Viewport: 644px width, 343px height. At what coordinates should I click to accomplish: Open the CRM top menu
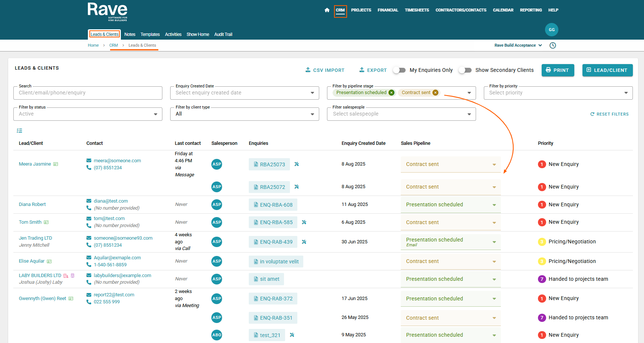(x=340, y=10)
